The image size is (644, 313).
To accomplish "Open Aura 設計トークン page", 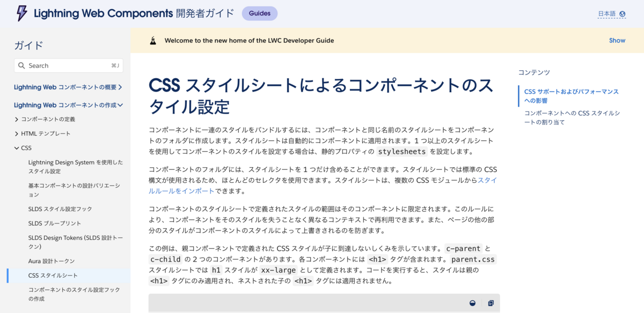I will pyautogui.click(x=52, y=260).
